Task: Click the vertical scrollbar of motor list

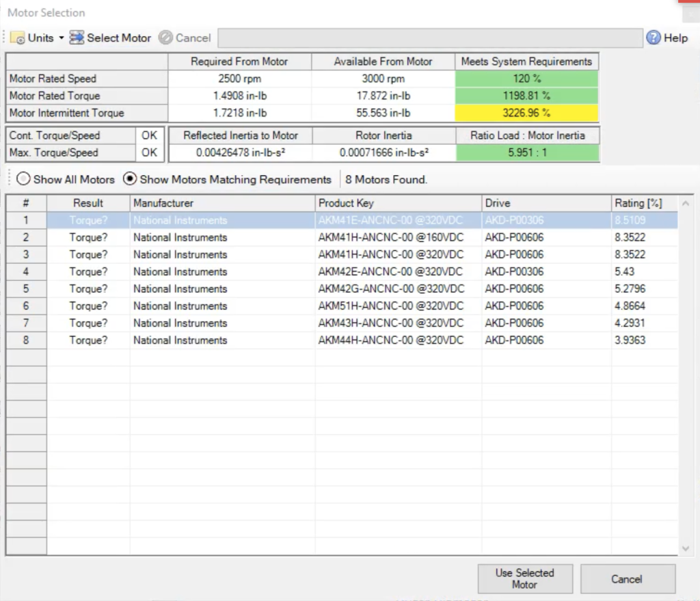Action: click(x=686, y=376)
